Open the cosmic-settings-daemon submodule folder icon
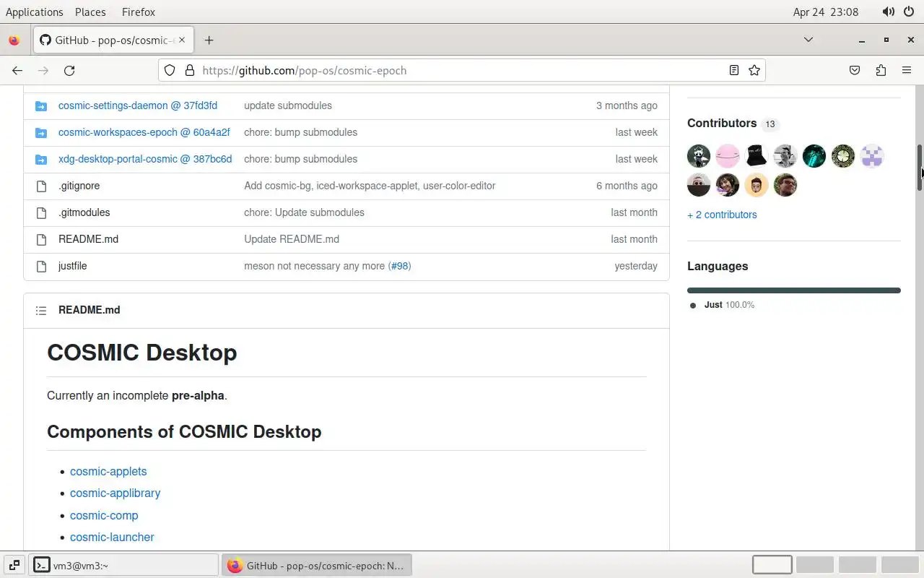Viewport: 924px width, 578px height. pyautogui.click(x=41, y=105)
